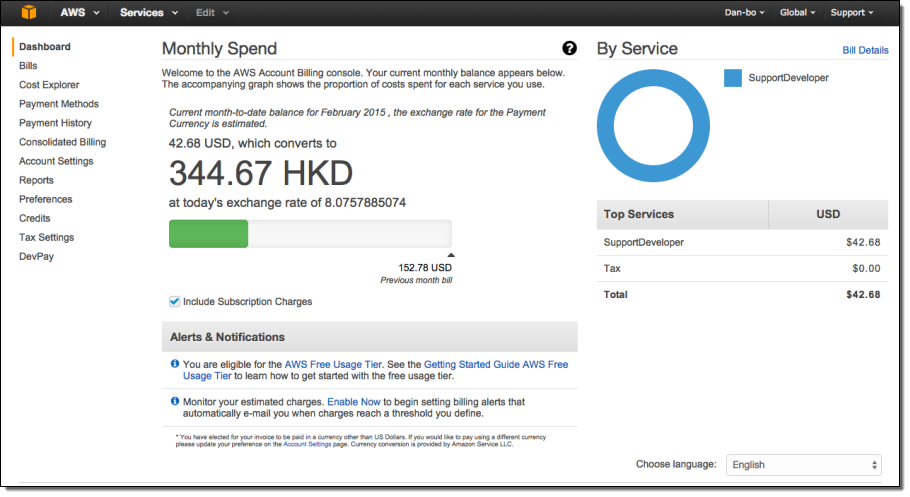Open the Monthly Spend help question-mark icon
Screen dimensions: 910x497
[x=569, y=48]
